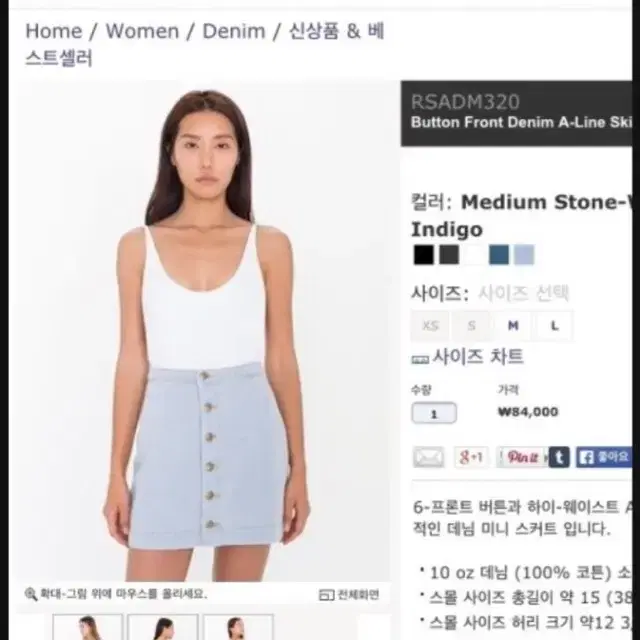640x640 pixels.
Task: Select size XS option
Action: (430, 326)
